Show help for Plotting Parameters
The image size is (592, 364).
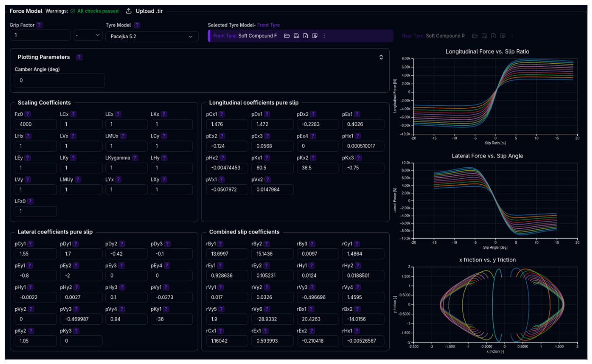(79, 57)
